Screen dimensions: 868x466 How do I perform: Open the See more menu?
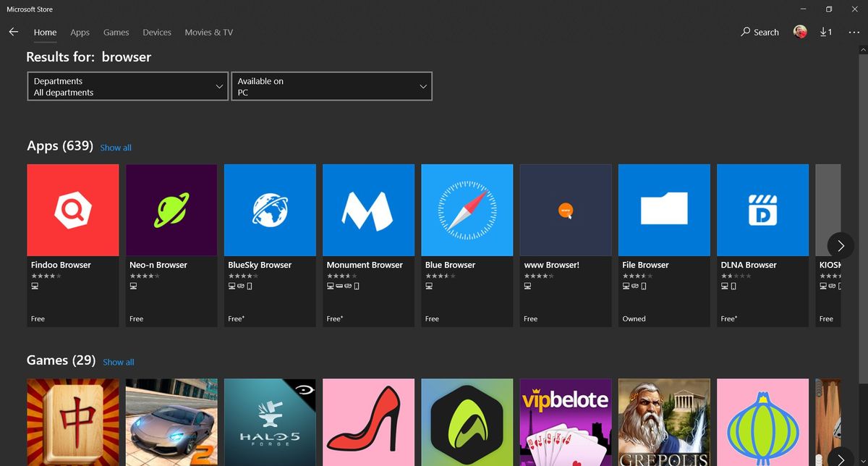[x=855, y=32]
